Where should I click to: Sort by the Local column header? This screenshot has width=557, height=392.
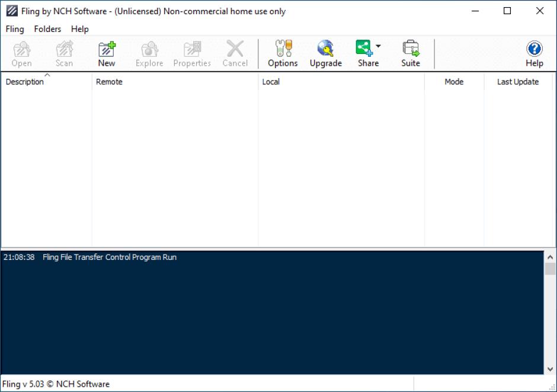pos(341,82)
